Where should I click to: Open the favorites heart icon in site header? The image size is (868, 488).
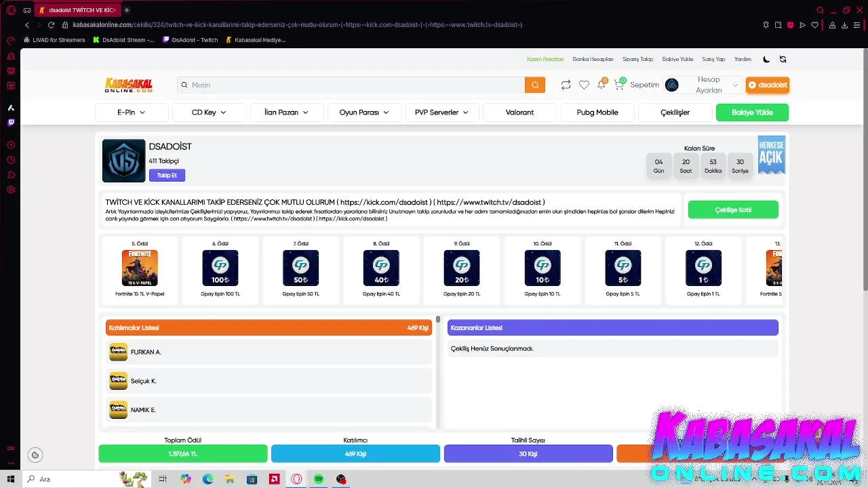584,85
